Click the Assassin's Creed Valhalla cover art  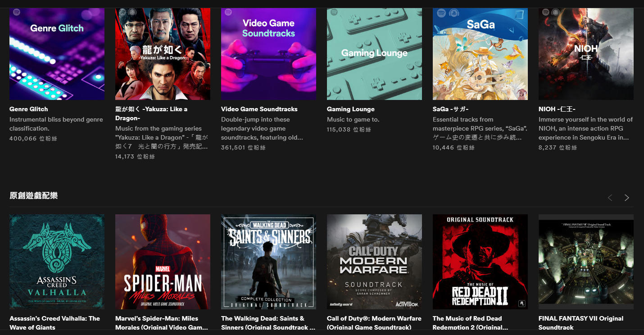point(57,262)
